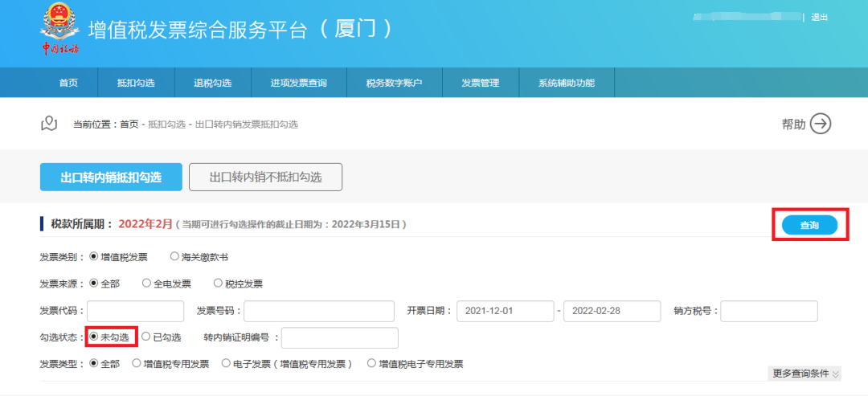The width and height of the screenshot is (868, 396).
Task: Click the location map pin icon
Action: [50, 124]
